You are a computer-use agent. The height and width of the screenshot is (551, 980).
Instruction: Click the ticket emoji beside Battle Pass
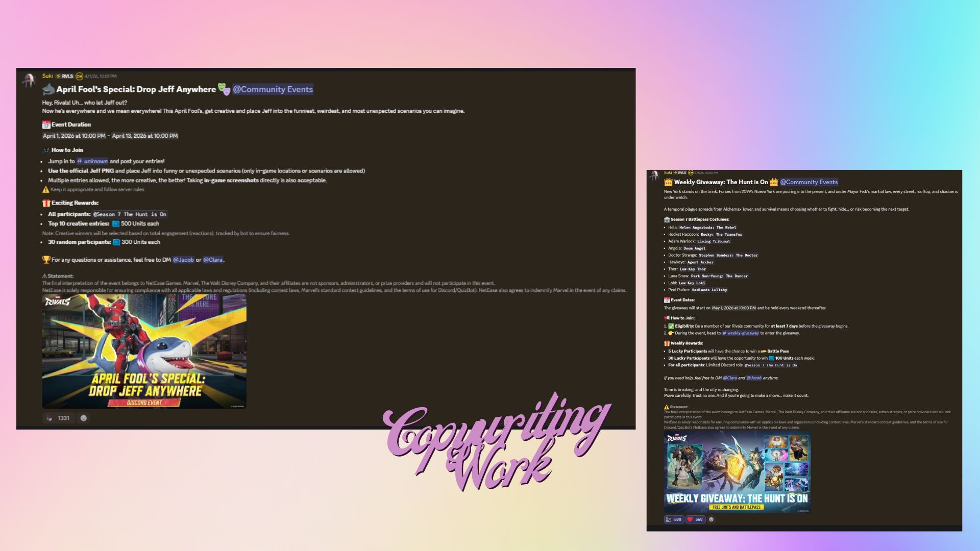(764, 352)
